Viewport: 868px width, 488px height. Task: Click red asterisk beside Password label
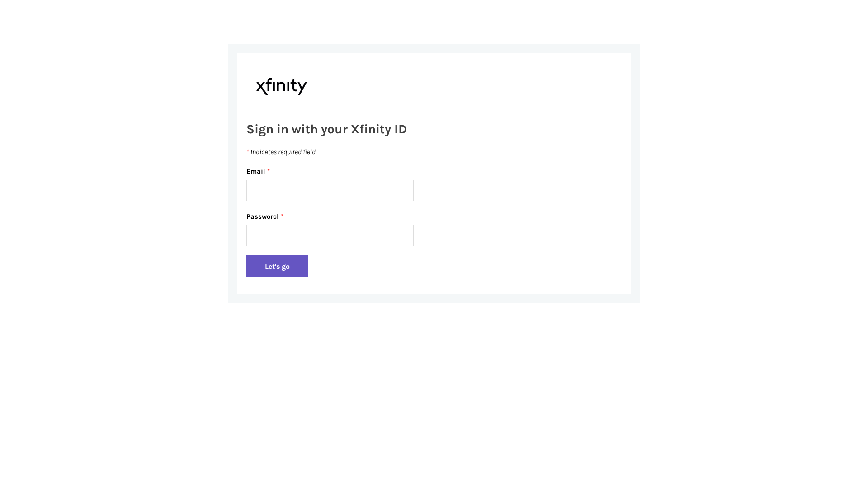[x=282, y=216]
